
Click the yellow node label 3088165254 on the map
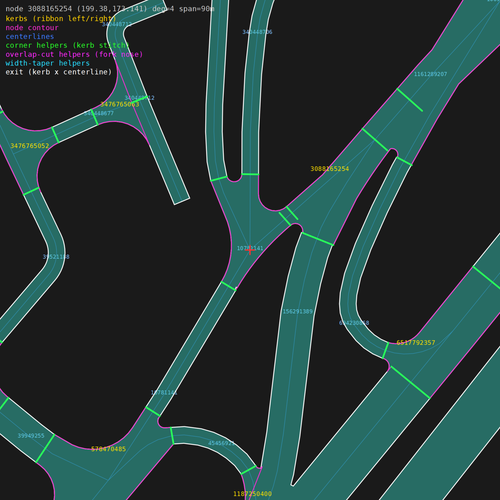(x=330, y=169)
